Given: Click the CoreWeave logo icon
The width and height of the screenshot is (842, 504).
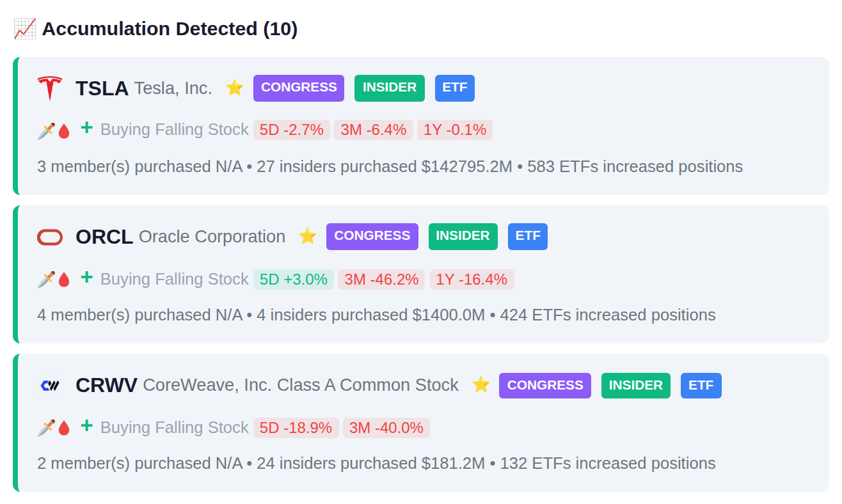Looking at the screenshot, I should [x=50, y=385].
